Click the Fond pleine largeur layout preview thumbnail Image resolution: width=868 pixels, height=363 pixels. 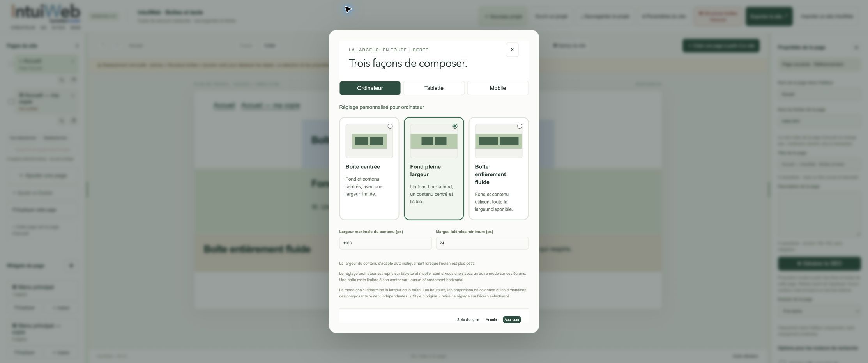click(434, 141)
